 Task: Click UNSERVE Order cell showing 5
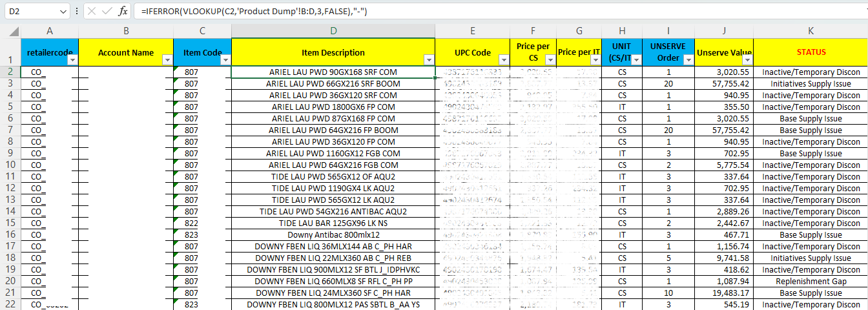coord(668,258)
